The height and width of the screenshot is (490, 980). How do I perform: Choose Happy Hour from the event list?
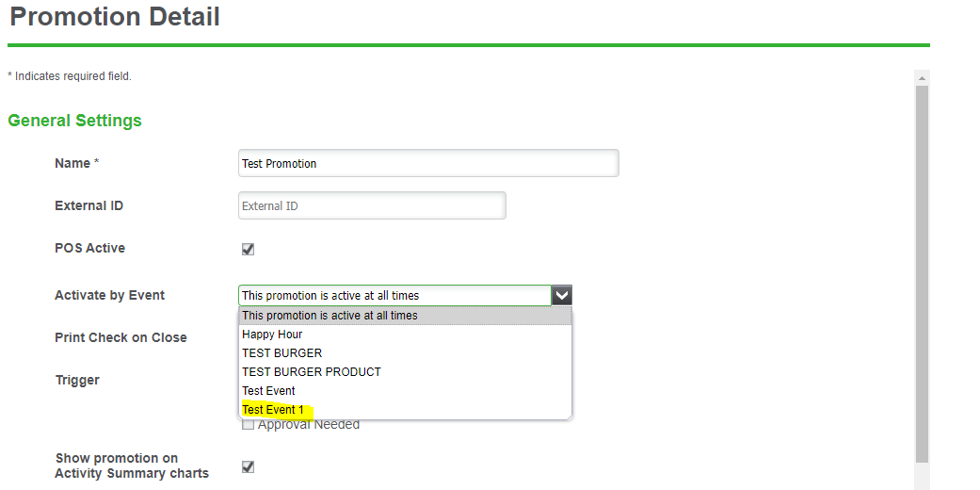tap(272, 335)
